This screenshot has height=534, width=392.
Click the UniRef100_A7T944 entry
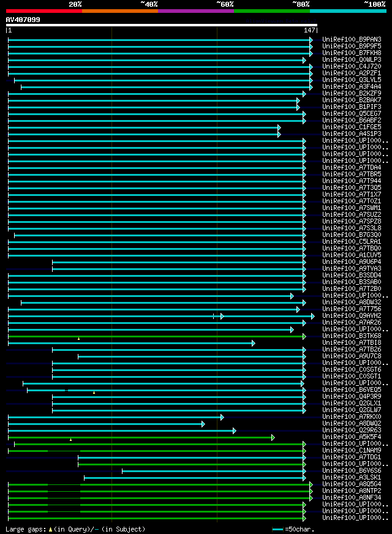pyautogui.click(x=352, y=181)
